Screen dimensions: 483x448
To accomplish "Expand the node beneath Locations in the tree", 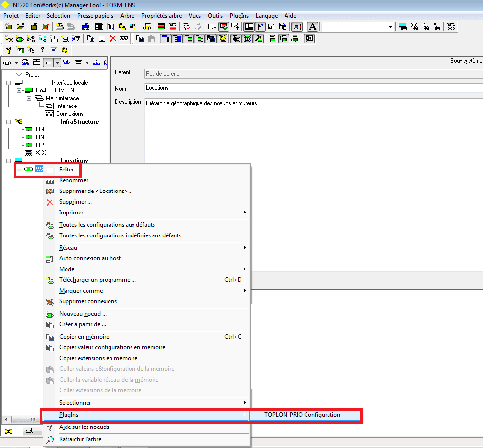I will [x=19, y=169].
